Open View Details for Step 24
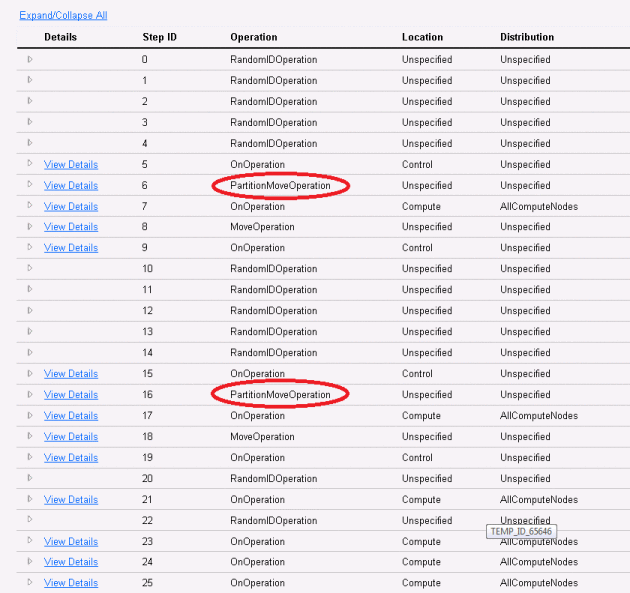The width and height of the screenshot is (630, 593). [x=71, y=562]
